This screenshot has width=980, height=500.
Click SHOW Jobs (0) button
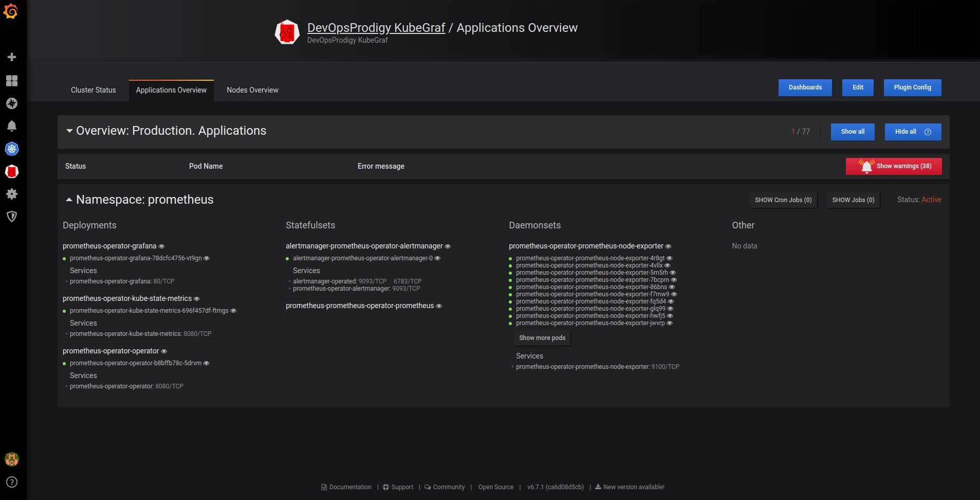coord(854,200)
